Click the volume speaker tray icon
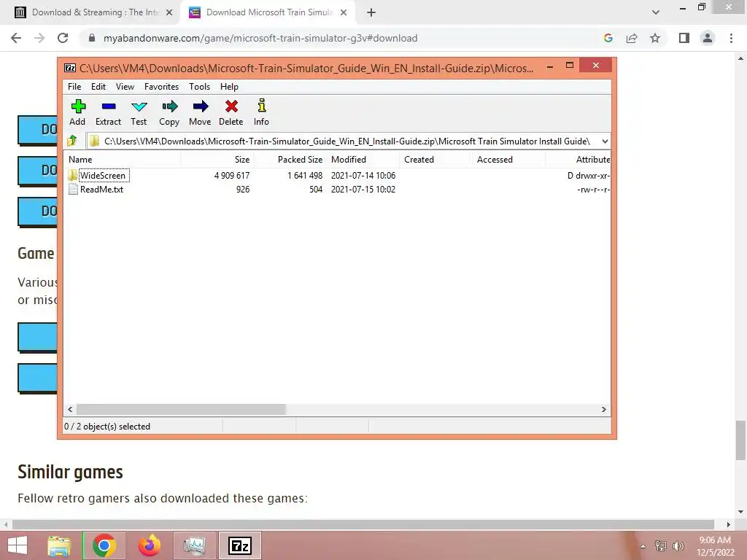 coord(678,545)
